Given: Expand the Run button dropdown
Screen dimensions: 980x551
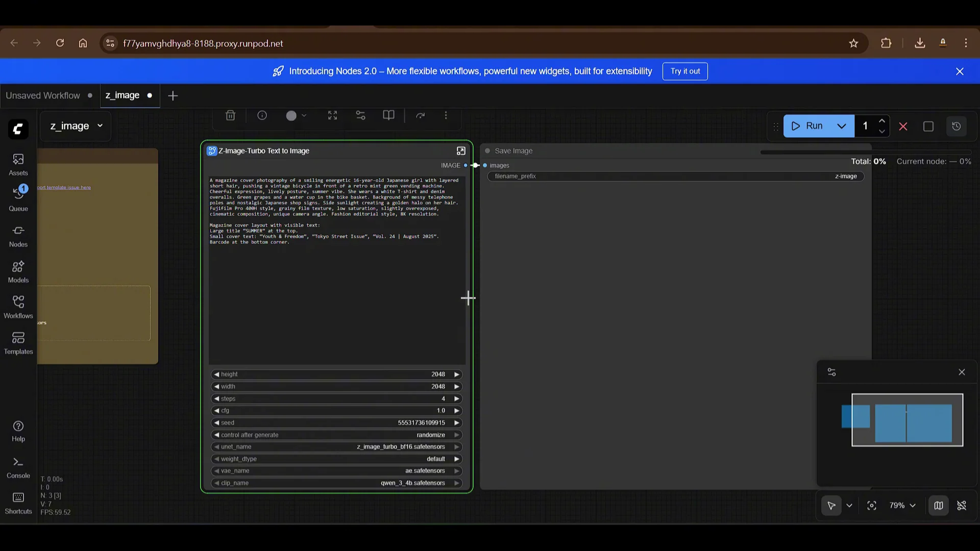Looking at the screenshot, I should point(842,126).
